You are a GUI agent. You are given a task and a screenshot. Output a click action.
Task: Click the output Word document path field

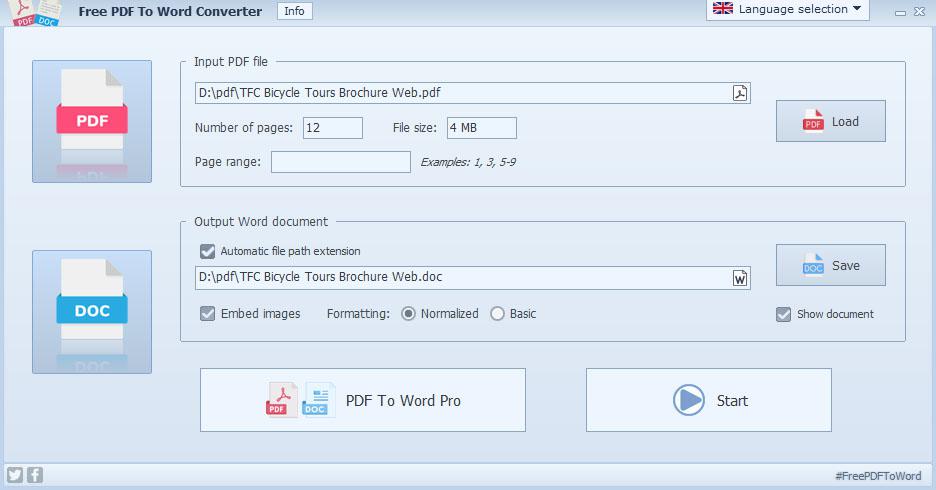(x=473, y=278)
